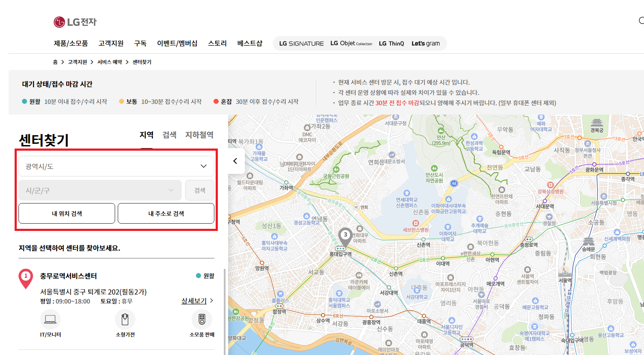Click the 대흥역 label on map
The image size is (644, 355).
424,321
